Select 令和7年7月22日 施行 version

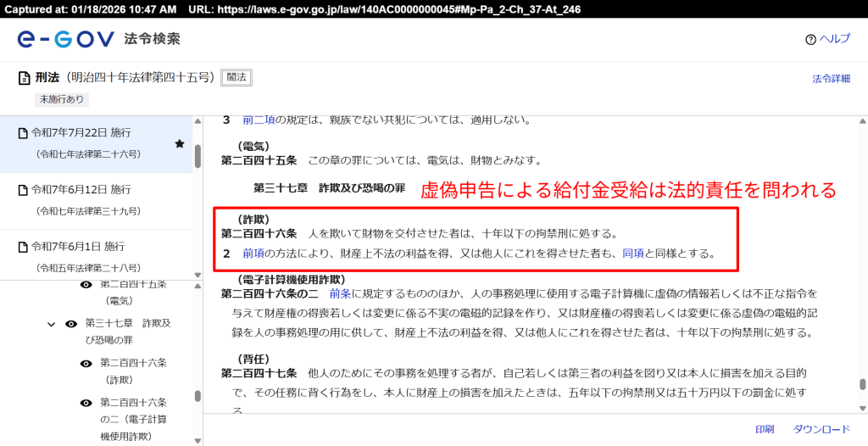97,144
